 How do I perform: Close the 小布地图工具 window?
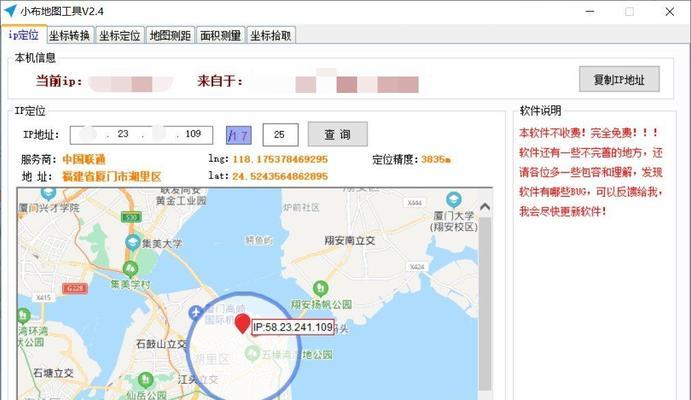click(669, 11)
